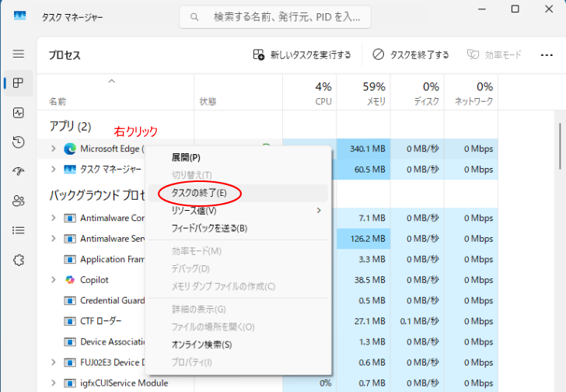
Task: Open the Services page puzzle icon
Action: (18, 260)
